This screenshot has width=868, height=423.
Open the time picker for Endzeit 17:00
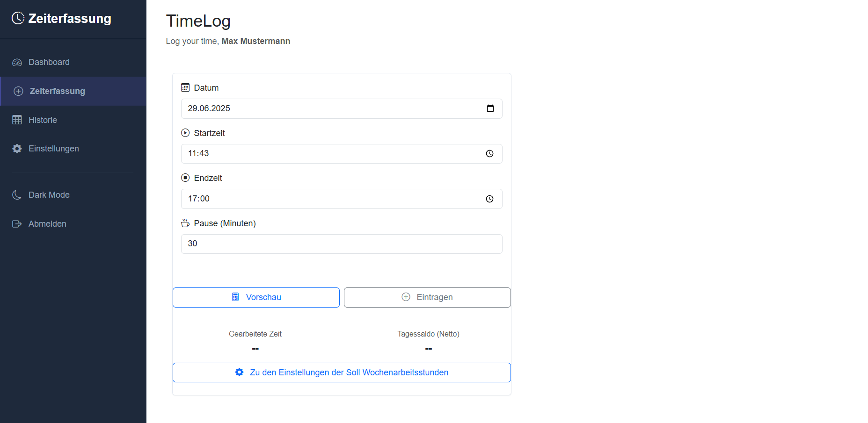click(489, 199)
